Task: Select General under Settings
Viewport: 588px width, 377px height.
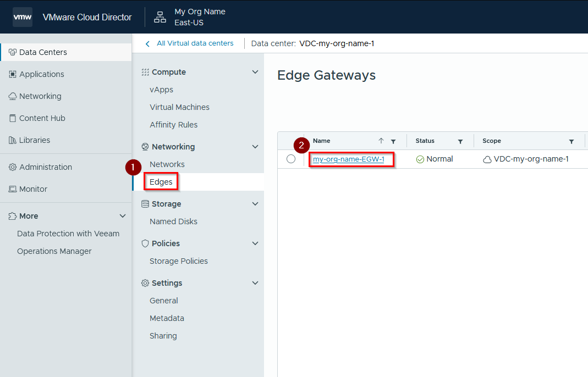Action: (163, 301)
